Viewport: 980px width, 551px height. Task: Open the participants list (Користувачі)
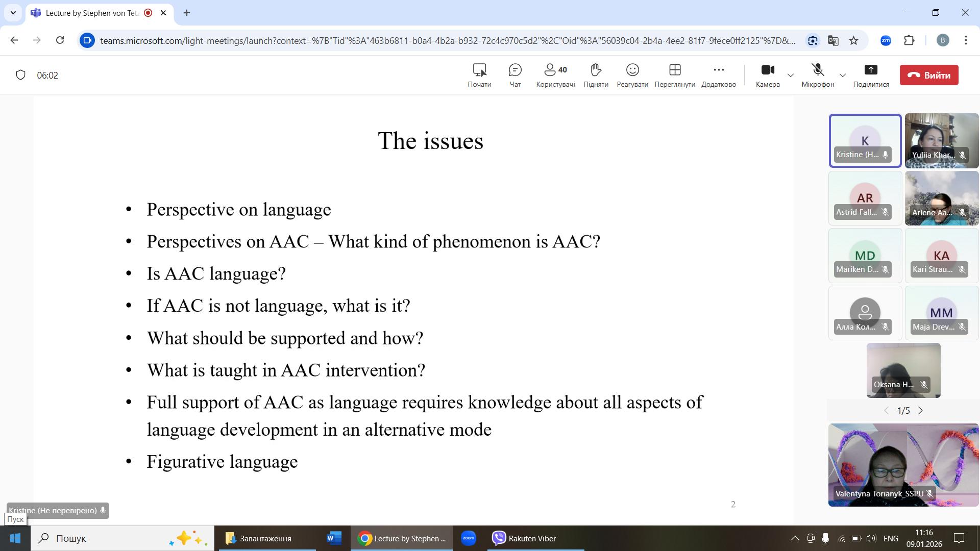click(555, 75)
